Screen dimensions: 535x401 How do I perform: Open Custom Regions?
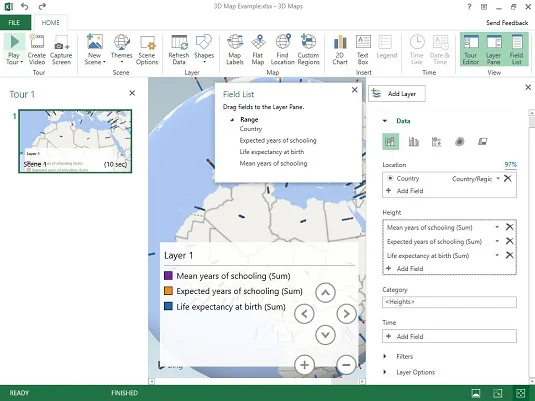tap(308, 49)
